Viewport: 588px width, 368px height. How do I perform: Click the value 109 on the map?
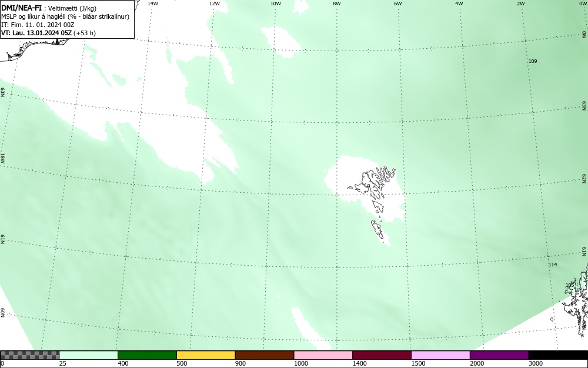coord(533,61)
